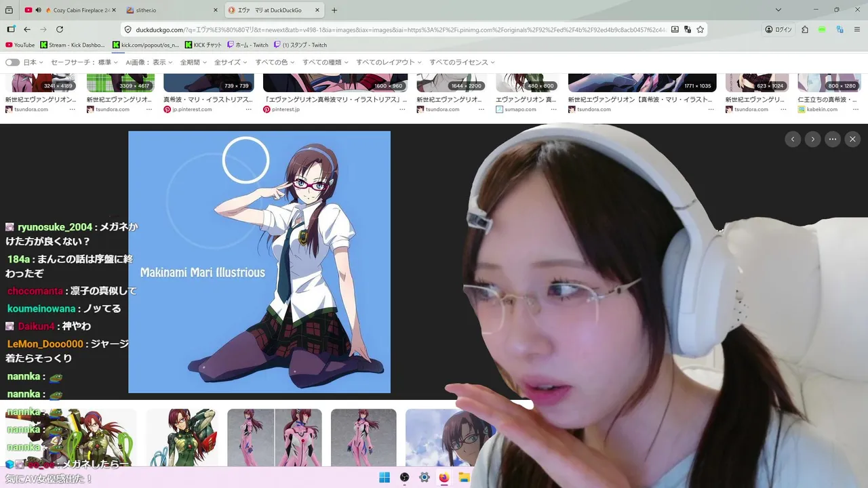
Task: Open the すべてのライセンス license dropdown
Action: (462, 62)
